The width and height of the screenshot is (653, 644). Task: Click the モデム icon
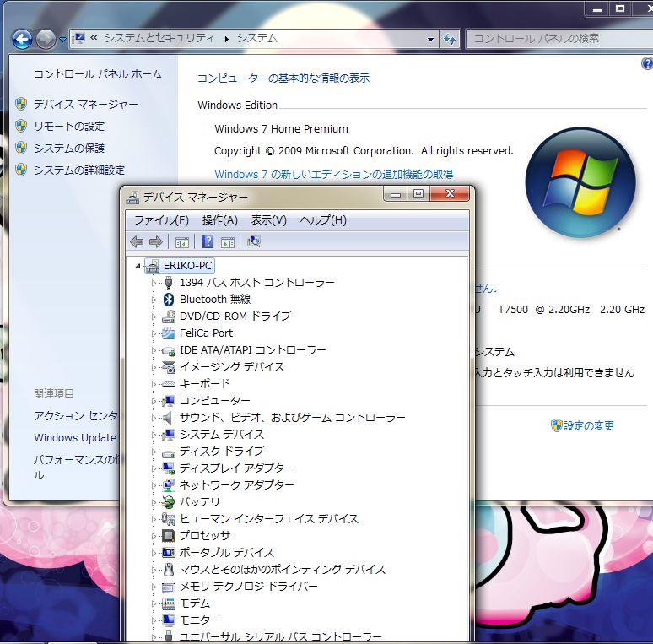pos(169,603)
